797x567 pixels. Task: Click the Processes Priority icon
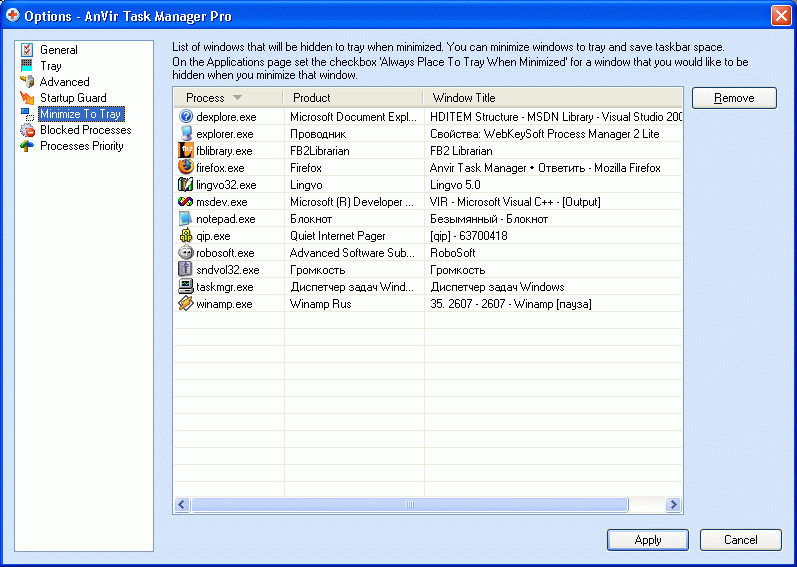pos(27,146)
